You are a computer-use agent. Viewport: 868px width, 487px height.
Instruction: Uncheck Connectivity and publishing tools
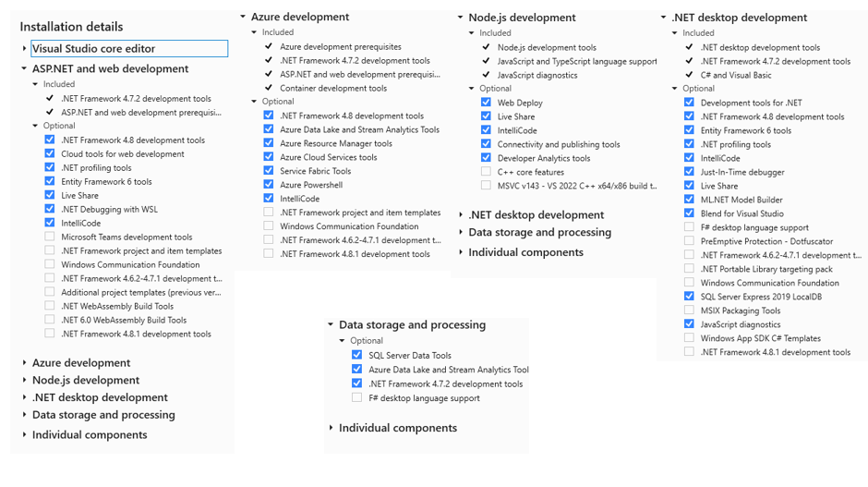pyautogui.click(x=486, y=144)
